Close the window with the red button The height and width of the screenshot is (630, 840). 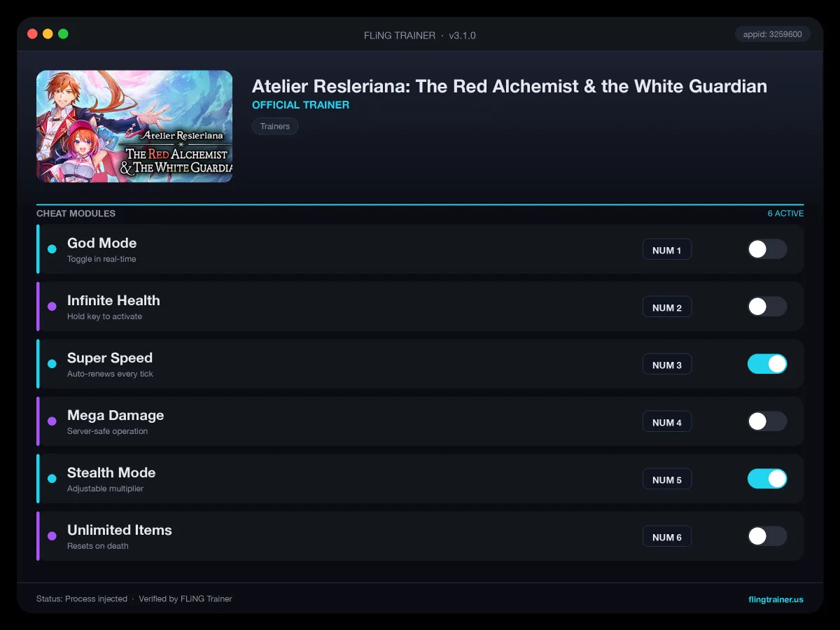32,34
